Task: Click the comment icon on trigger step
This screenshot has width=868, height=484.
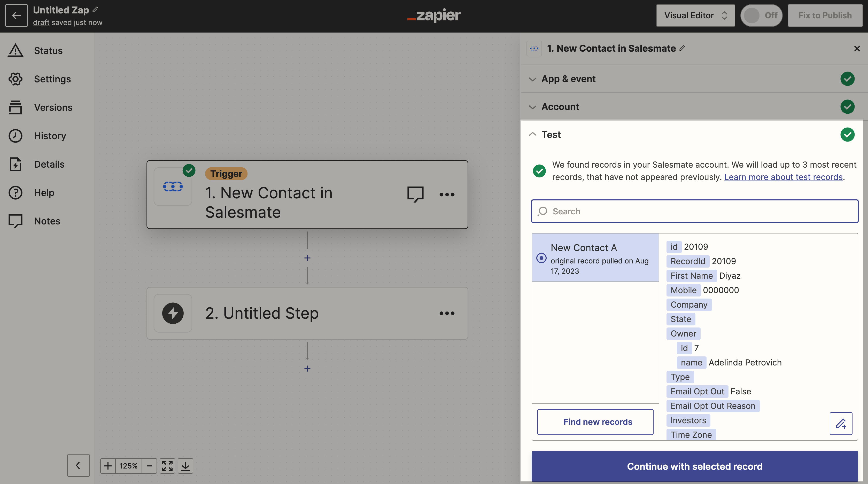Action: pos(415,194)
